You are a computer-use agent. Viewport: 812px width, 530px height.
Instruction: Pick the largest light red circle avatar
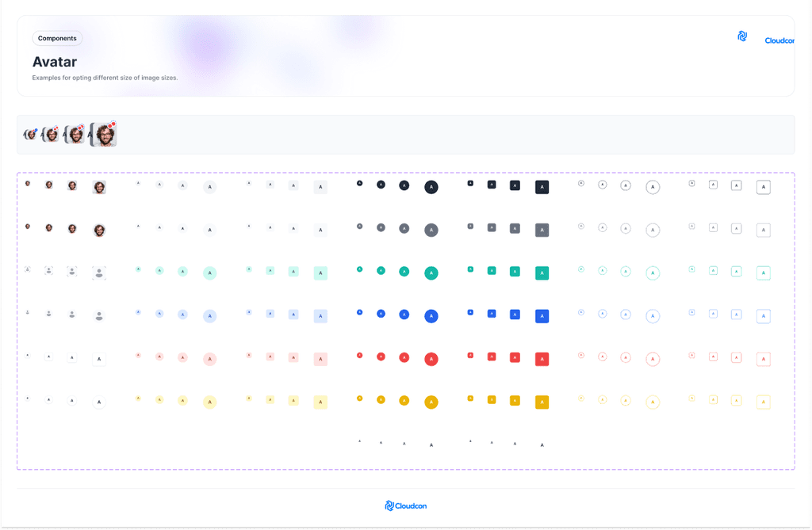click(x=209, y=359)
